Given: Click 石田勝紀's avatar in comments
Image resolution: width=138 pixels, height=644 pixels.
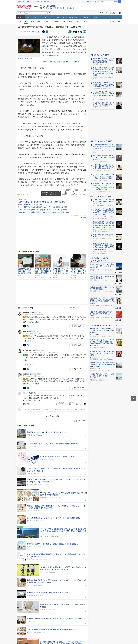Looking at the screenshot, I should coord(20,314).
